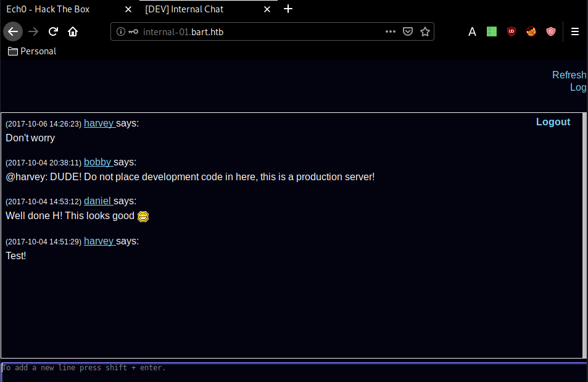
Task: Open page actions three-dot menu
Action: pos(391,31)
